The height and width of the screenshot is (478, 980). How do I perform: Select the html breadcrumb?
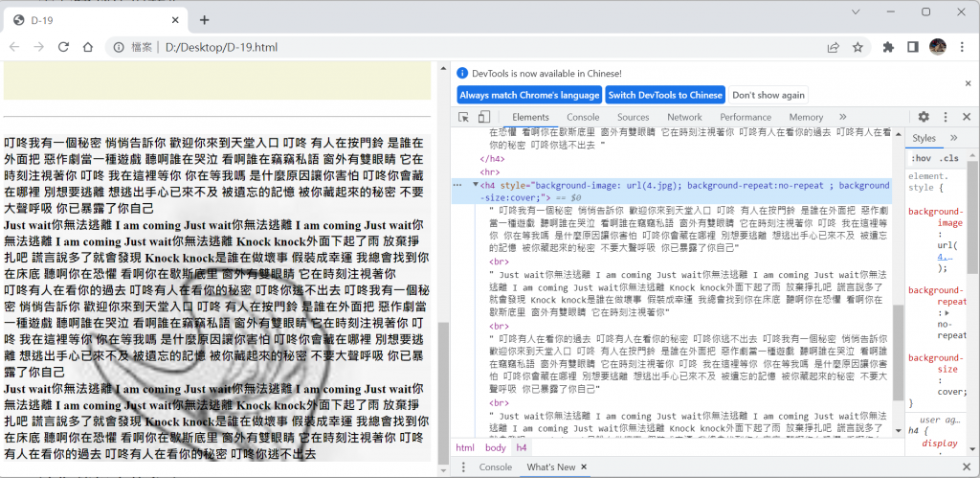coord(465,447)
